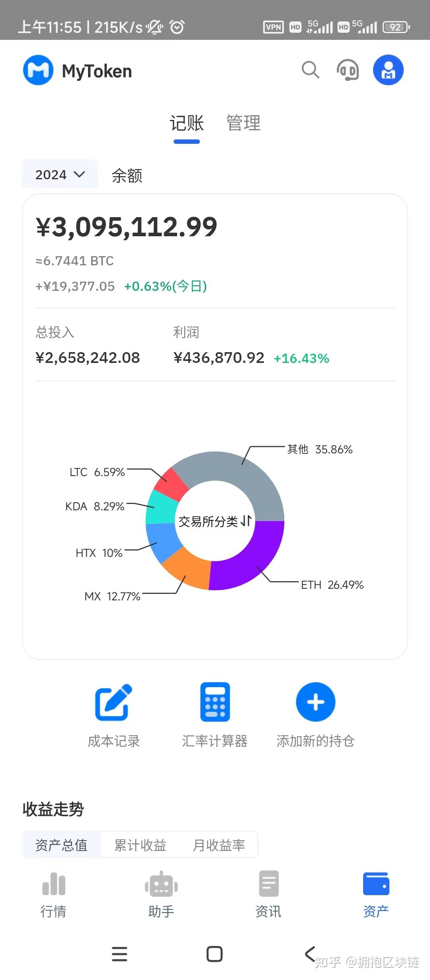The width and height of the screenshot is (430, 980).
Task: Tap the 收益走势 section heading
Action: pos(53,809)
